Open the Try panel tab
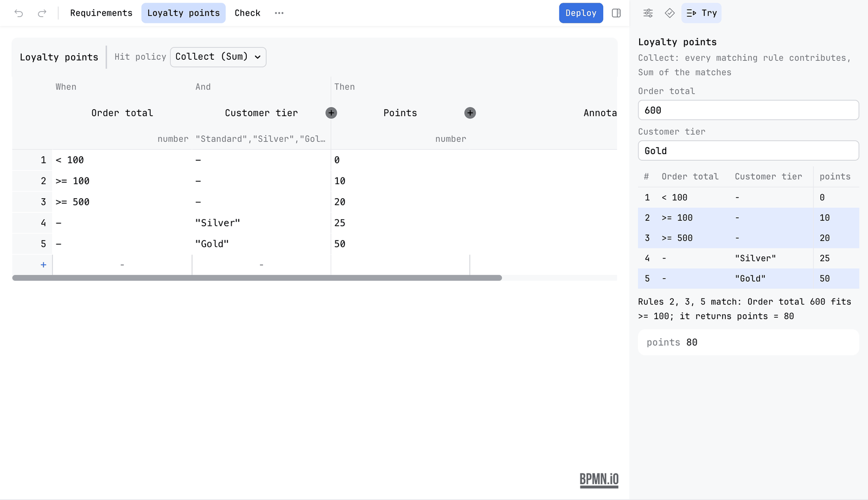 tap(701, 13)
